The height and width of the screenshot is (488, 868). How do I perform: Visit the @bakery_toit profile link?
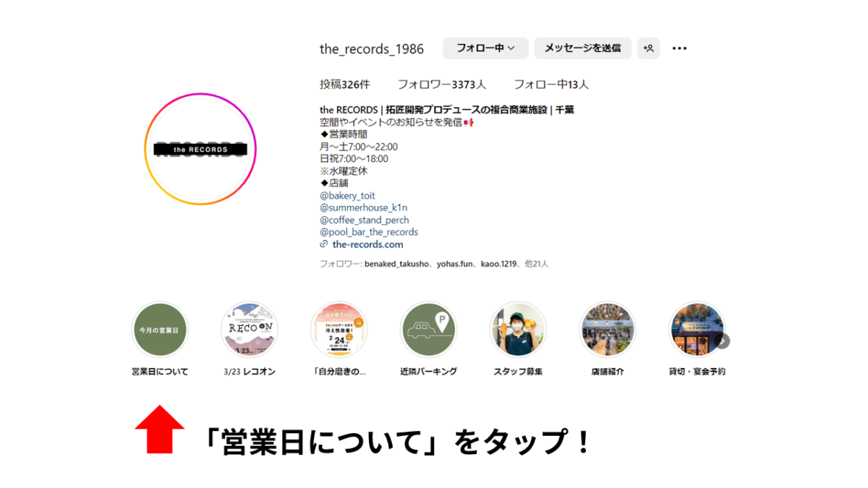(347, 195)
